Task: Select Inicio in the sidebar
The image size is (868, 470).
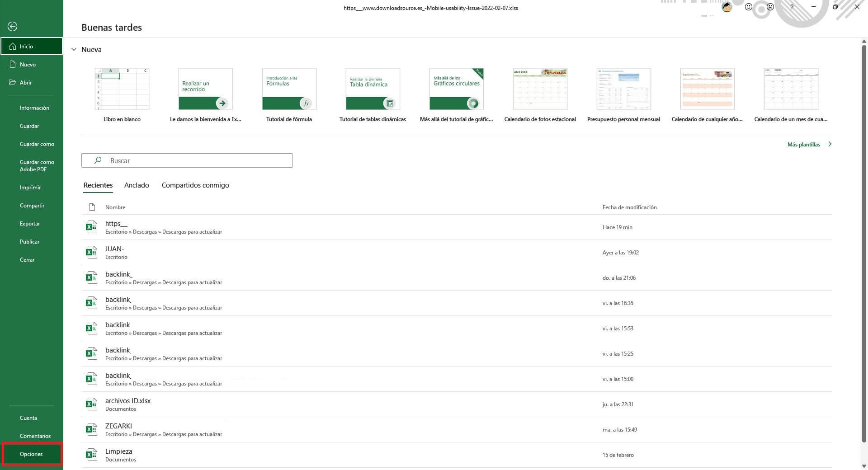Action: (x=32, y=46)
